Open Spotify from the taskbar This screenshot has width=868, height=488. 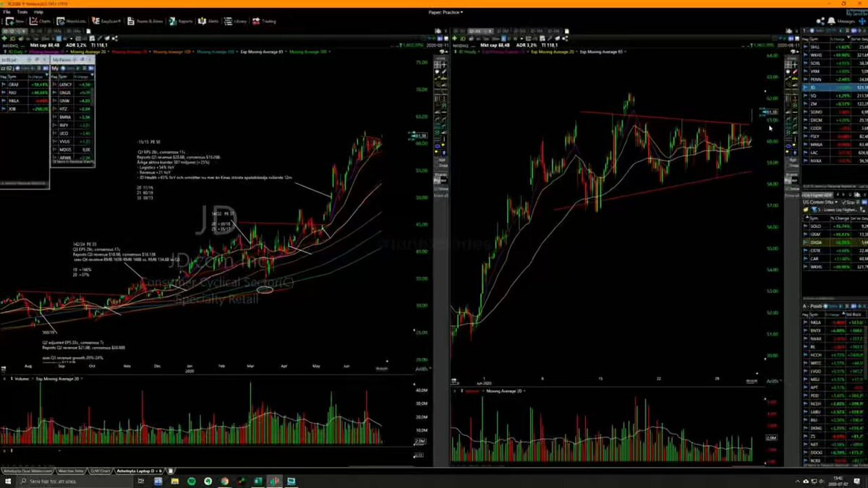191,481
